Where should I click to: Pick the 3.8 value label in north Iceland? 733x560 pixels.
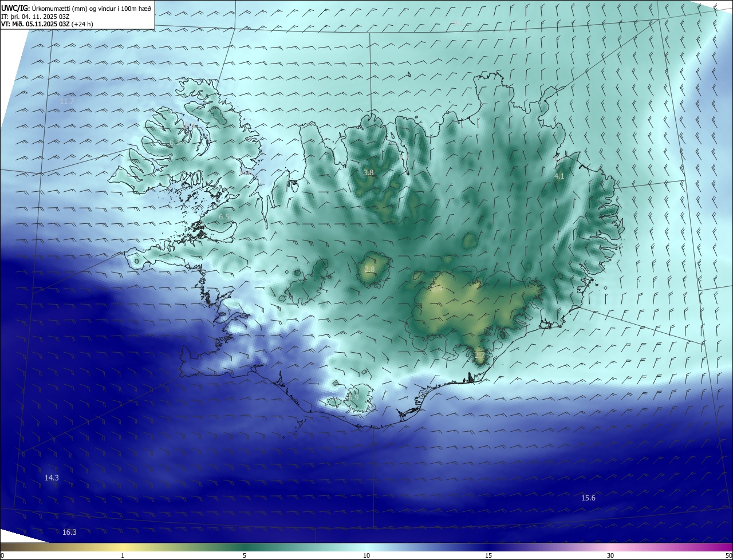[x=368, y=173]
